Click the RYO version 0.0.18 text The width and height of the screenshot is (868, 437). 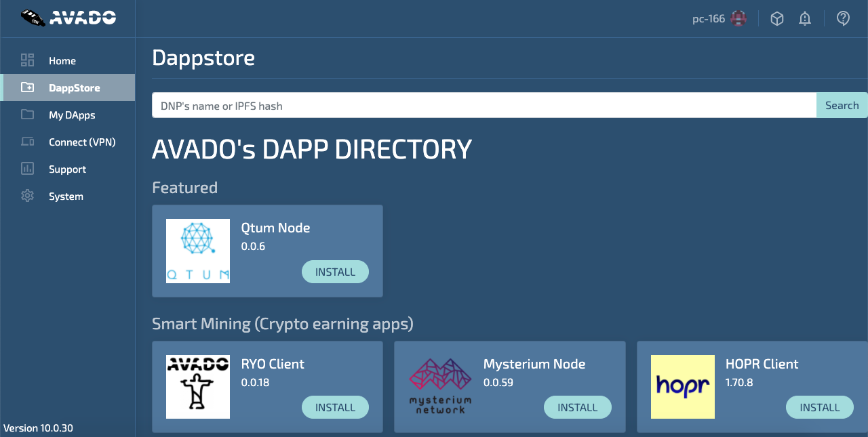click(x=255, y=382)
